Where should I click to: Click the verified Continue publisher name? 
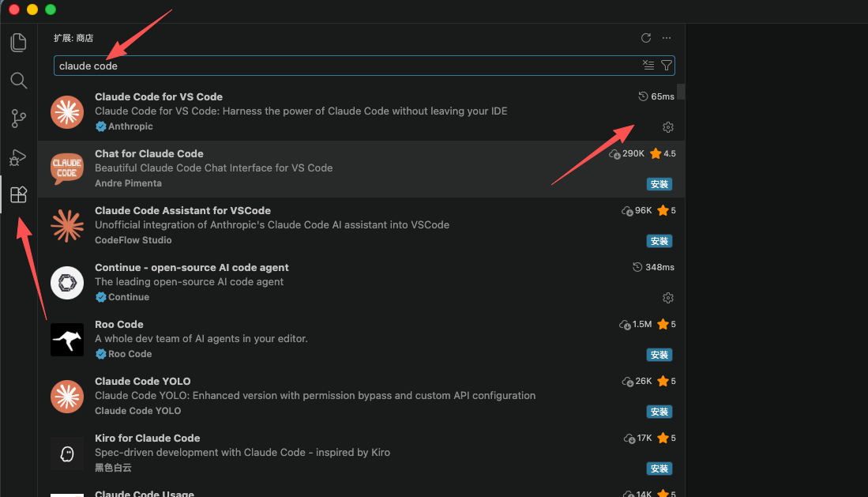coord(129,297)
